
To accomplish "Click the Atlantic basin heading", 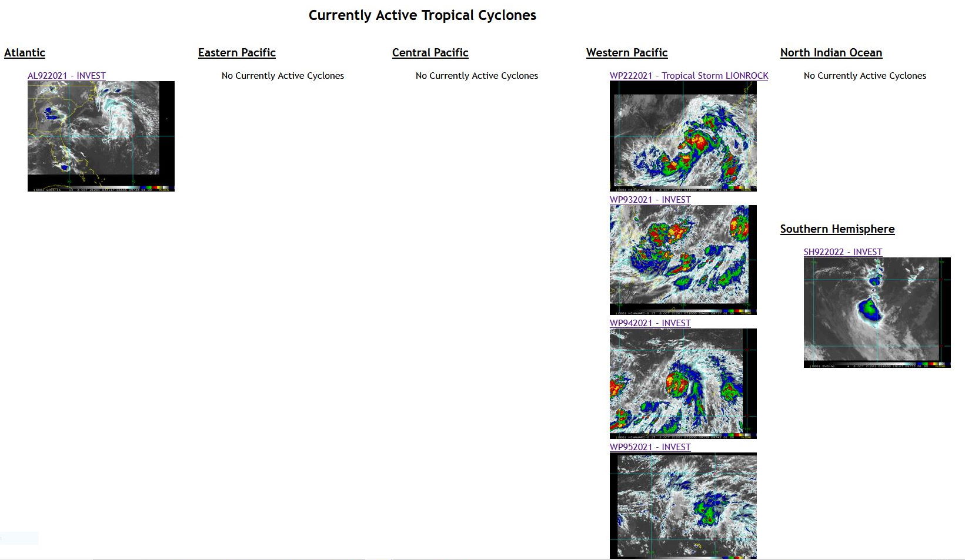I will tap(25, 53).
